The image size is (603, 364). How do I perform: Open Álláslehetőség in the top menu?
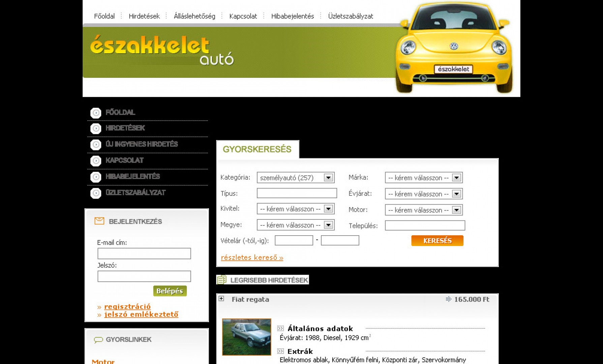(194, 16)
